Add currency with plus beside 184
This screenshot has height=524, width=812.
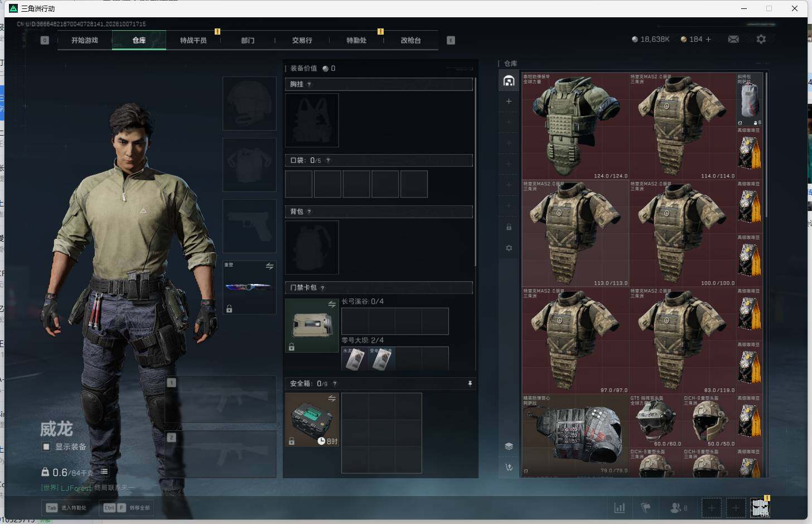[x=708, y=39]
